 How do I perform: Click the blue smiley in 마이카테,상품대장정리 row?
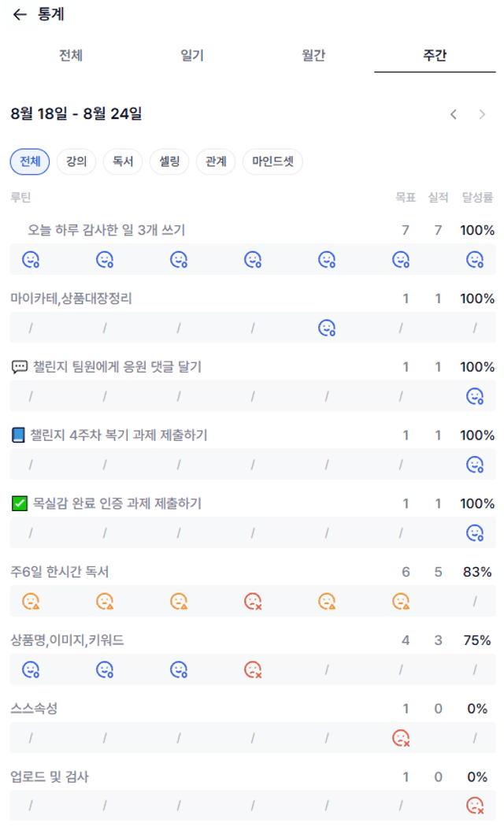click(x=327, y=328)
